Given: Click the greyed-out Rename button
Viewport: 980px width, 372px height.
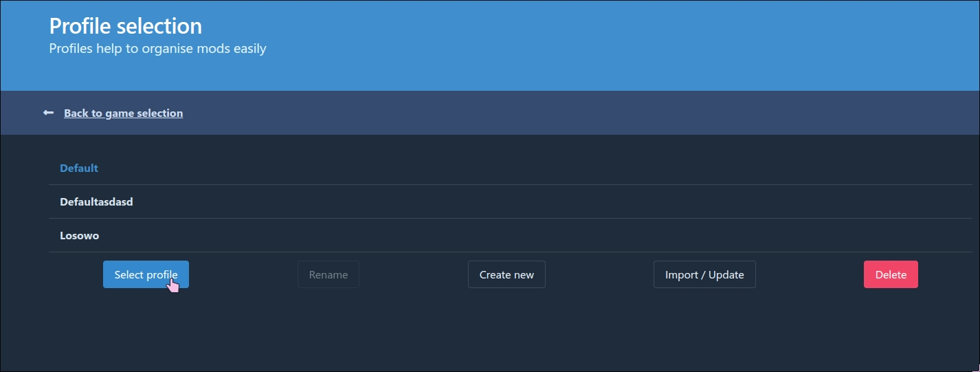Looking at the screenshot, I should click(x=328, y=274).
